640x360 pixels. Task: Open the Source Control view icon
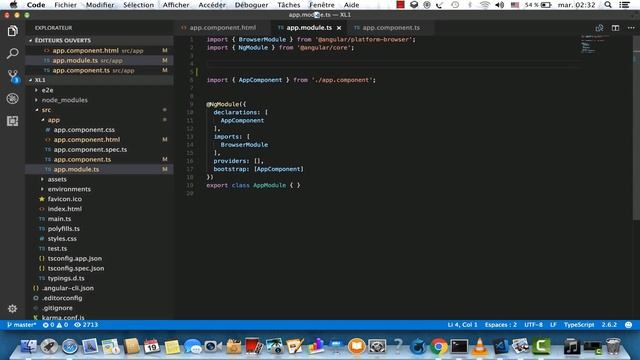[13, 76]
